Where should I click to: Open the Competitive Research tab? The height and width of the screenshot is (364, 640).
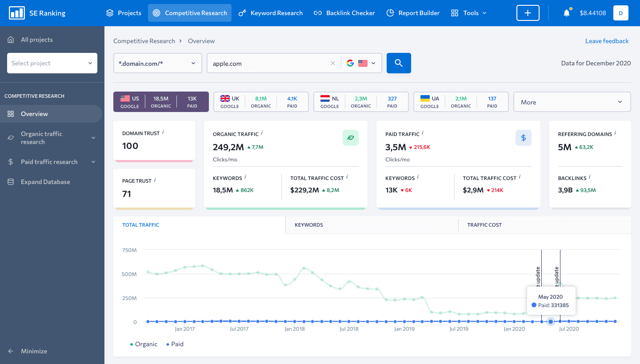(190, 13)
